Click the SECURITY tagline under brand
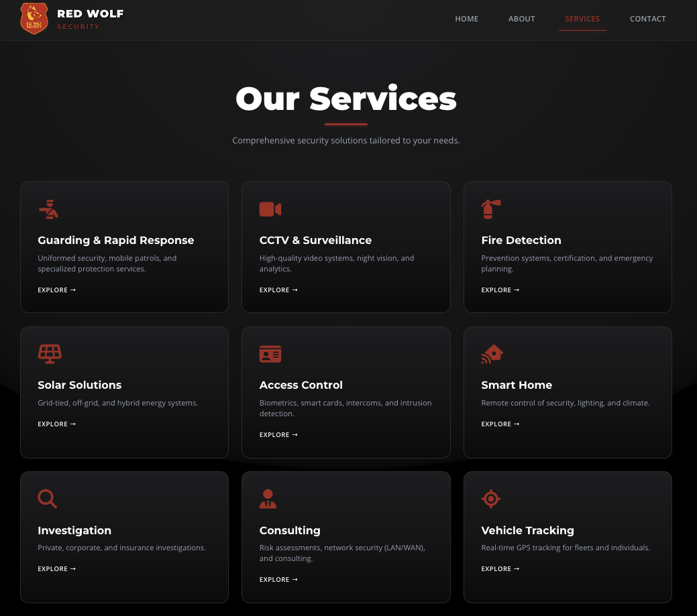697x616 pixels. coord(78,27)
